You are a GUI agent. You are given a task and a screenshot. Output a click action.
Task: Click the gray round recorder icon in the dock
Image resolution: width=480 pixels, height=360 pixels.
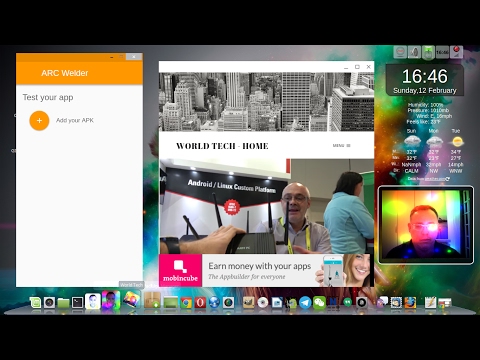tap(362, 302)
